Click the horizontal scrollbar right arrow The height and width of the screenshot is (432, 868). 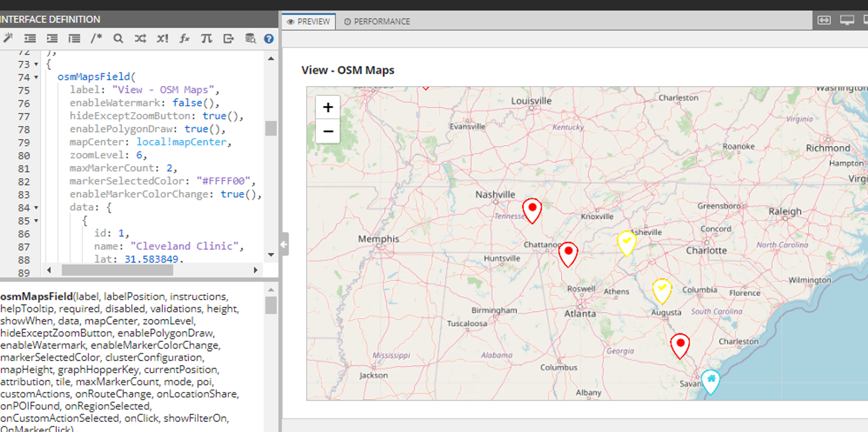pos(256,270)
